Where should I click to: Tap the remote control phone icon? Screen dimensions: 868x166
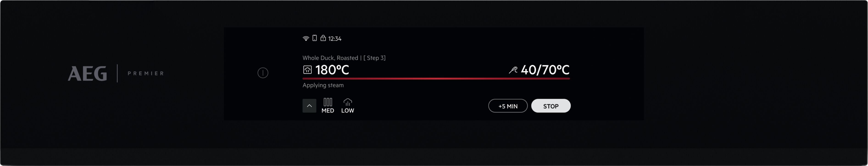point(314,38)
